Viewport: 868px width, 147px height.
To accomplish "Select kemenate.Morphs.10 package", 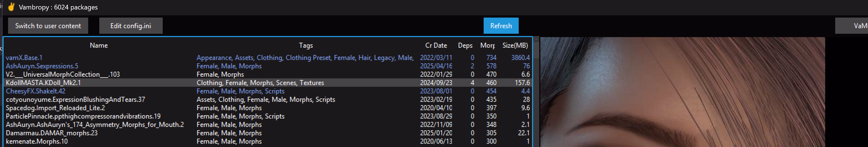I will pos(268,141).
